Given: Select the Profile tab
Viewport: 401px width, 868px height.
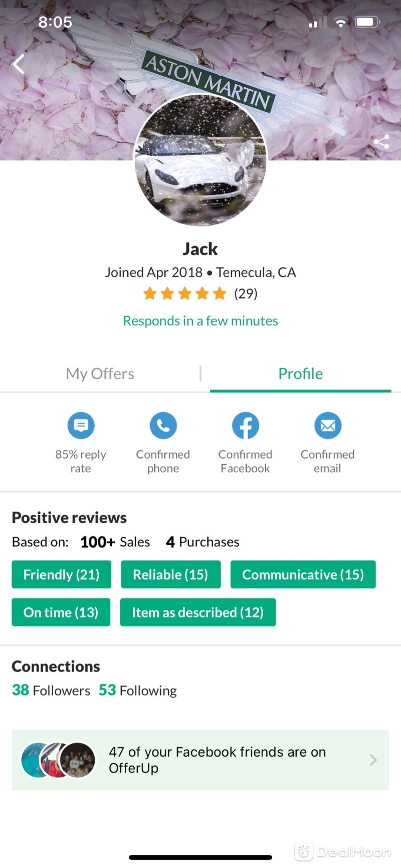Looking at the screenshot, I should click(x=300, y=373).
